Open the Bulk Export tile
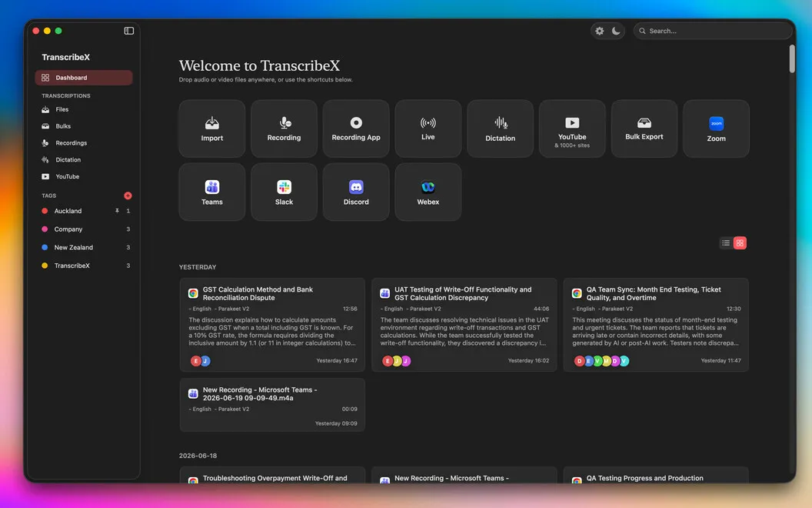This screenshot has height=508, width=812. tap(644, 129)
